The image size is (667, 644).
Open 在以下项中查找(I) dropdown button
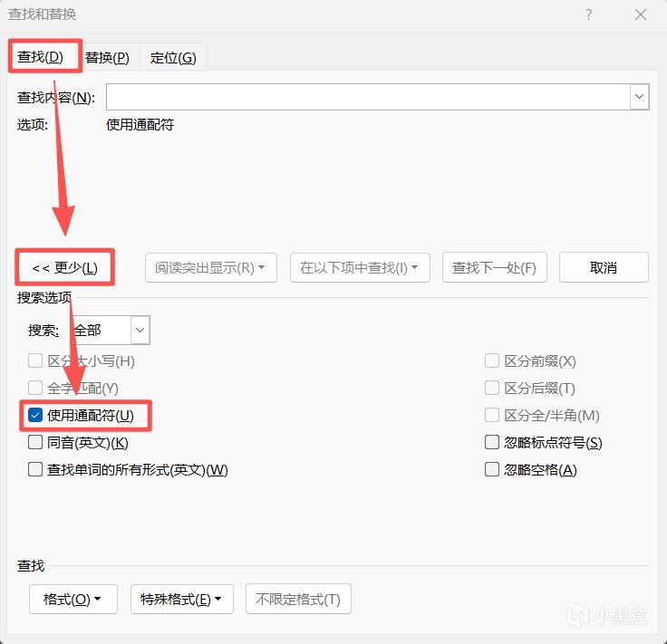pyautogui.click(x=360, y=267)
